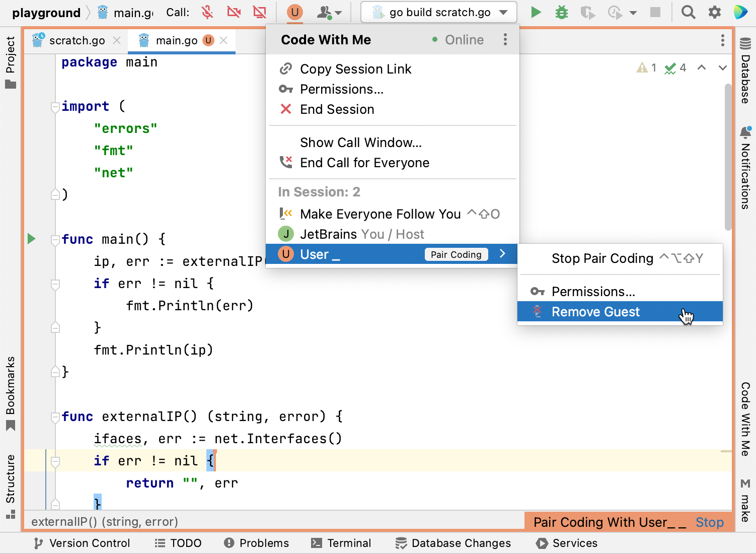Image resolution: width=756 pixels, height=554 pixels.
Task: Toggle camera off in call controls
Action: tap(234, 12)
